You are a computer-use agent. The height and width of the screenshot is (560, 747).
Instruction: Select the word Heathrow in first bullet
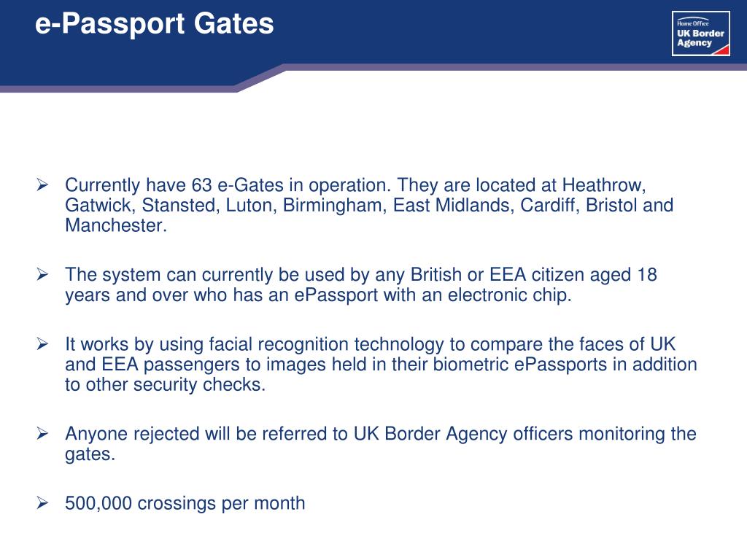pos(603,184)
